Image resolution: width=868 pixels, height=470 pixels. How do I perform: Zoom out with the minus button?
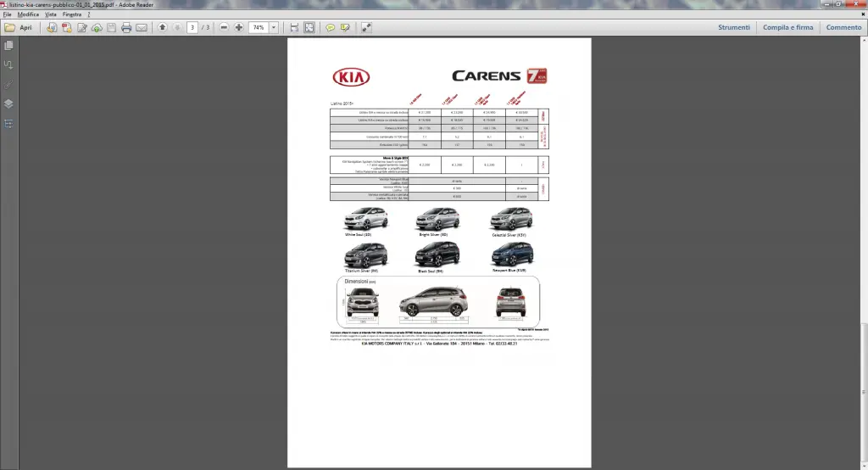point(224,27)
